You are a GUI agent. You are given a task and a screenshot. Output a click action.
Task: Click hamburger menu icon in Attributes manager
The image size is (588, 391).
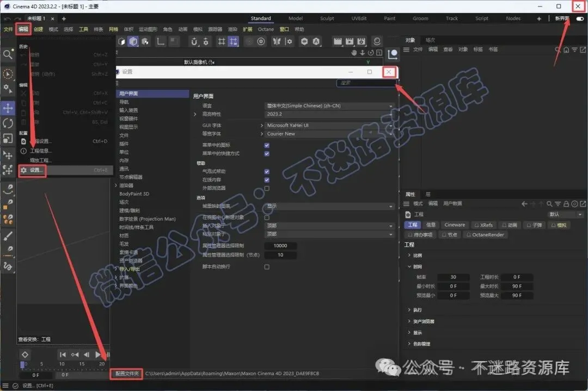click(406, 204)
